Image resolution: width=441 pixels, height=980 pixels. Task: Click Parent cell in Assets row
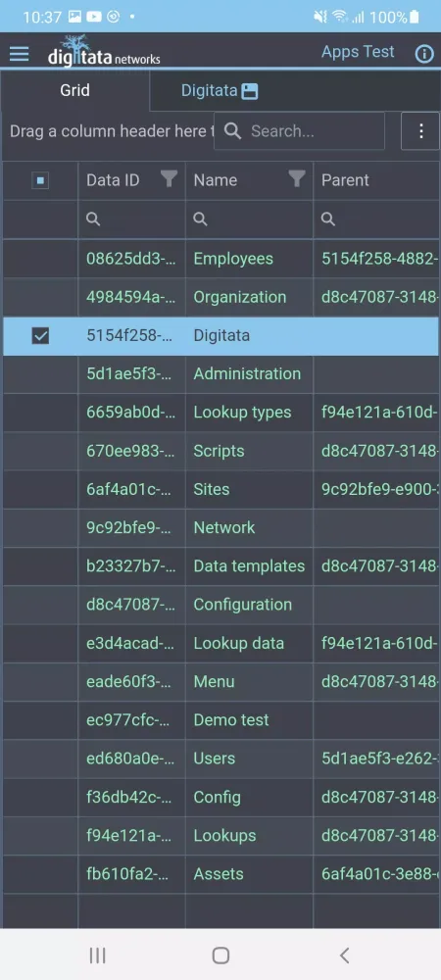click(x=376, y=874)
